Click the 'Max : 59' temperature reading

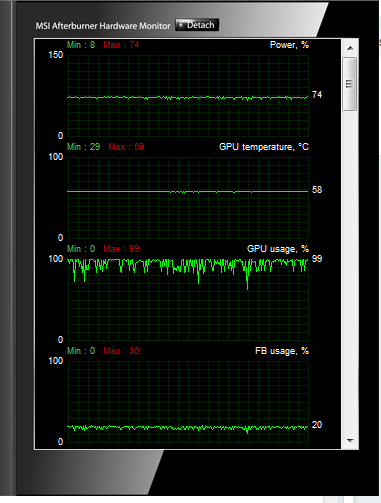(126, 147)
